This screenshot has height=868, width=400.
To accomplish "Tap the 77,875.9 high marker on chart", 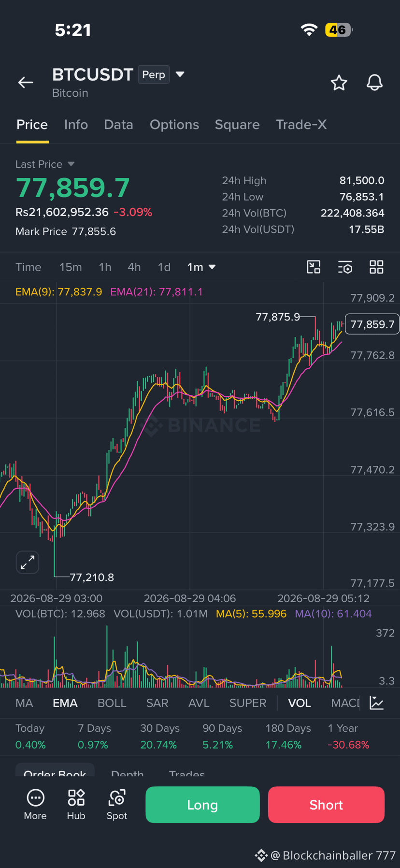I will coord(278,317).
